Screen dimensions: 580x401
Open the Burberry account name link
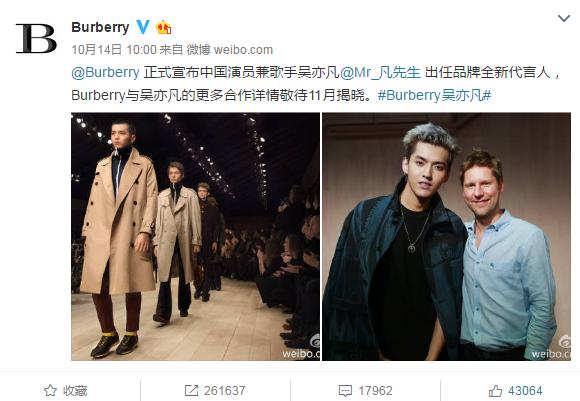click(x=100, y=27)
